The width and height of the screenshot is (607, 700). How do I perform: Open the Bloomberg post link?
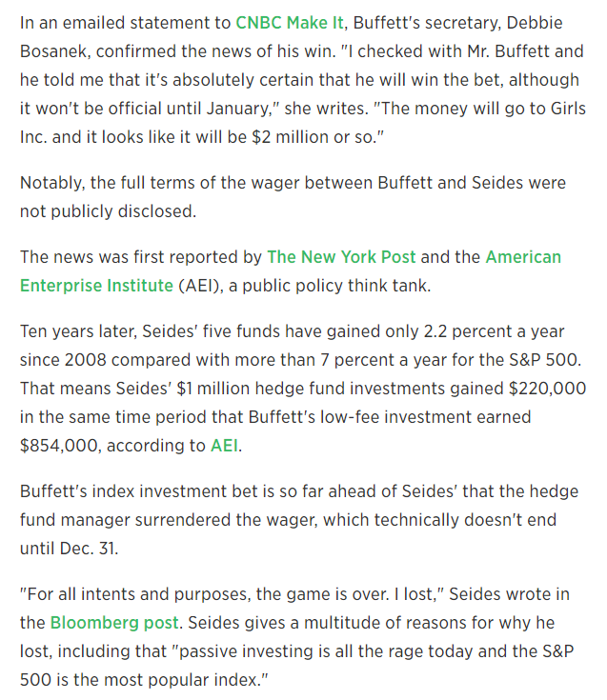(x=113, y=623)
